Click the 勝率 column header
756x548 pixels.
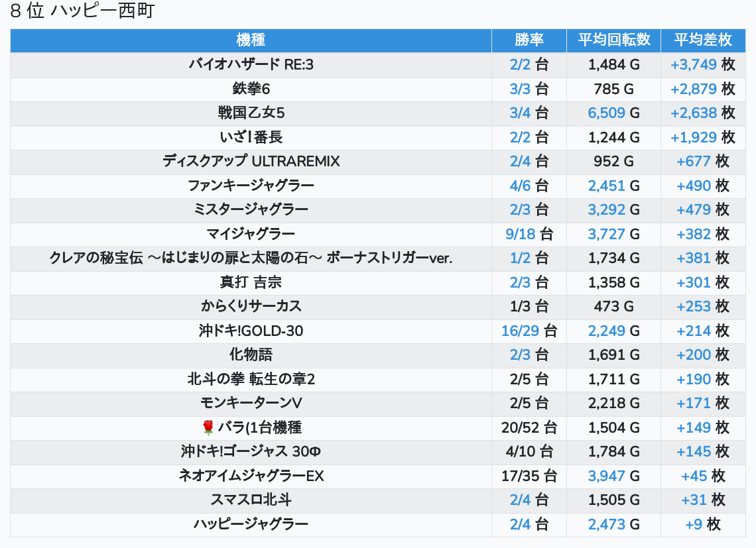pyautogui.click(x=529, y=40)
